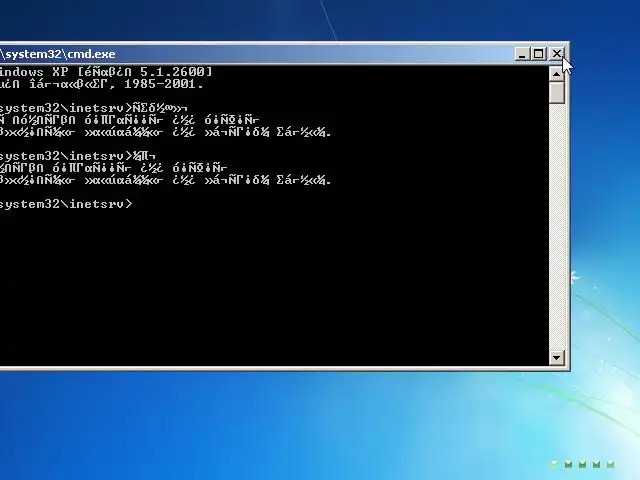Click the cmd.exe title bar text
The width and height of the screenshot is (640, 480).
[58, 54]
